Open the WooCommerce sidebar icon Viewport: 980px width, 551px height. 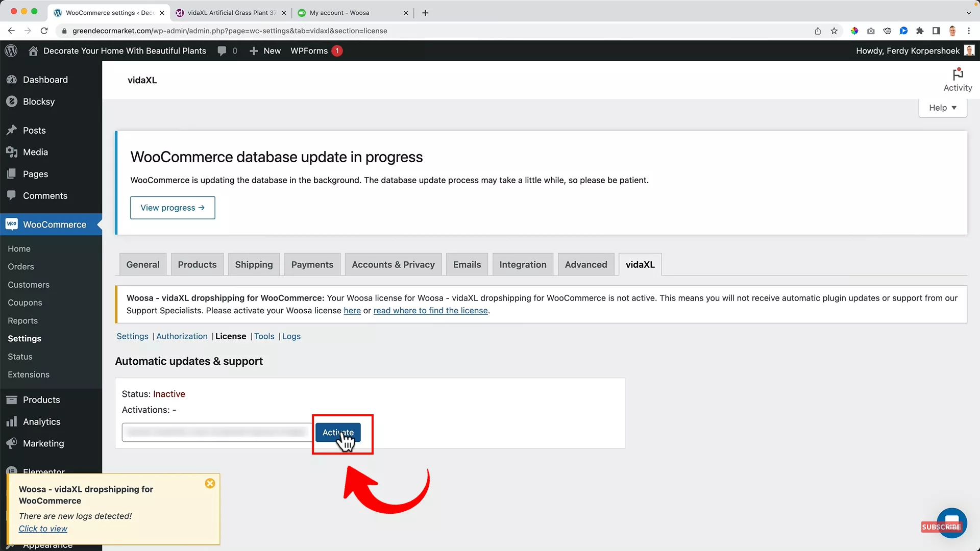(x=12, y=224)
